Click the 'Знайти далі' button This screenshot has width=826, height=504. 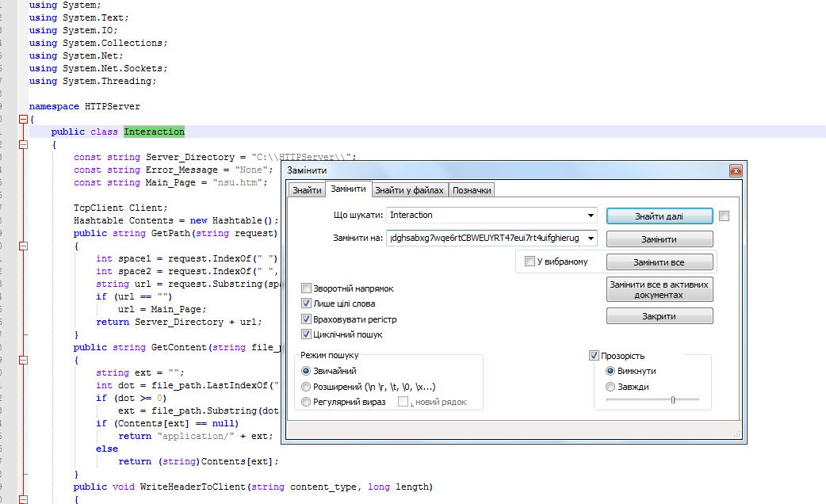[x=660, y=216]
